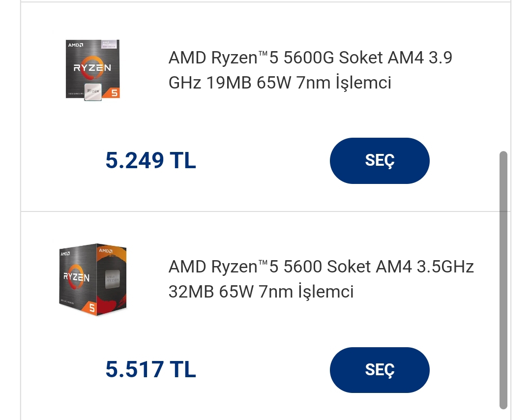Open the Ryzen 5 5600G box image

pyautogui.click(x=93, y=70)
